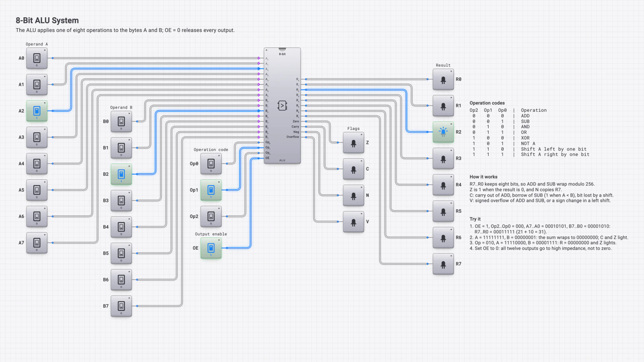Toggle the B4 operand switch
Image resolution: width=644 pixels, height=362 pixels.
point(121,227)
